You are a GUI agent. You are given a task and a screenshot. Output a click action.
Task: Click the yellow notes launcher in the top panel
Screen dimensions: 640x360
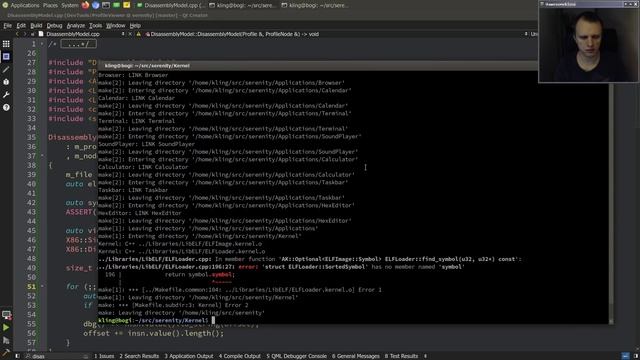[x=127, y=5]
